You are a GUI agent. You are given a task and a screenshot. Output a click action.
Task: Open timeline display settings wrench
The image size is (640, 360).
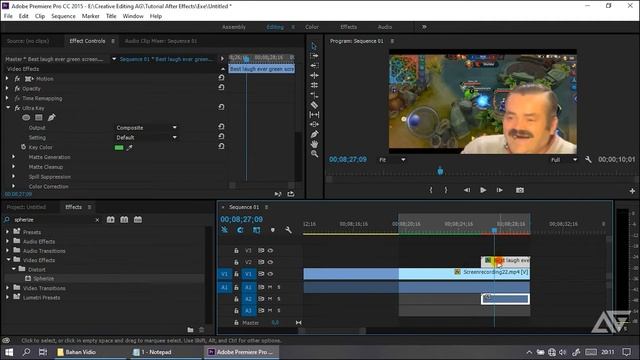[288, 230]
